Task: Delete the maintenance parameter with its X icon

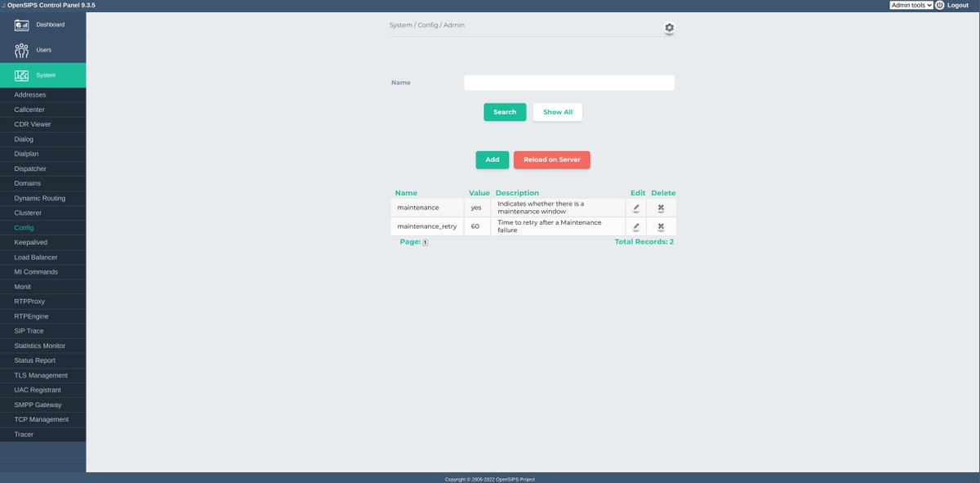Action: point(660,207)
